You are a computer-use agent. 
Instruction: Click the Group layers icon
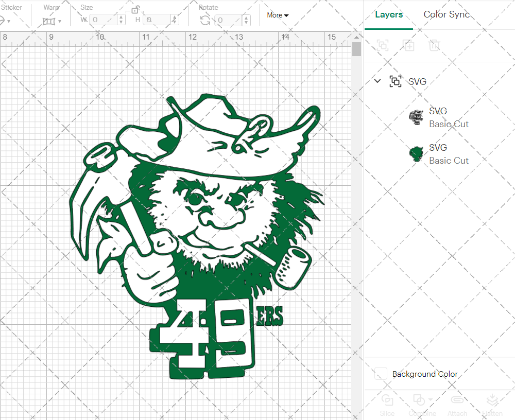383,45
